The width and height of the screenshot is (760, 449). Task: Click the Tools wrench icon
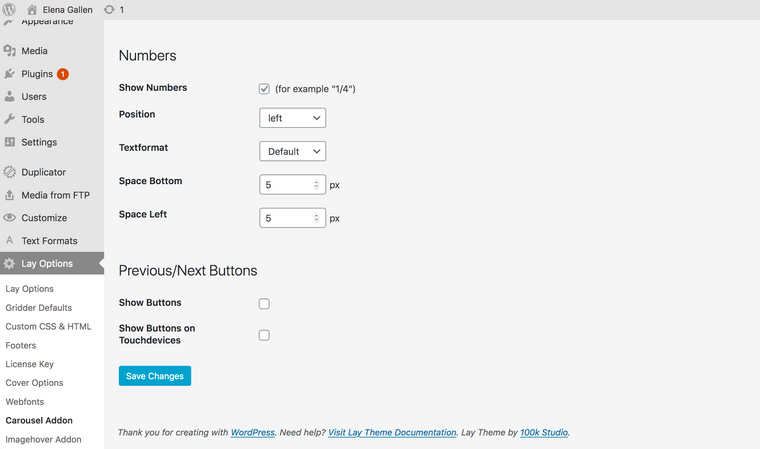(x=10, y=120)
